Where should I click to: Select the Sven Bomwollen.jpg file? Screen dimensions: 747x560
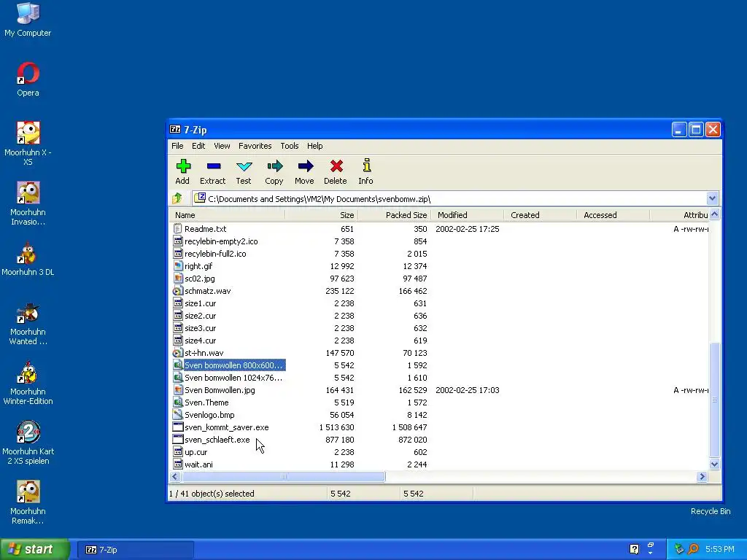220,390
